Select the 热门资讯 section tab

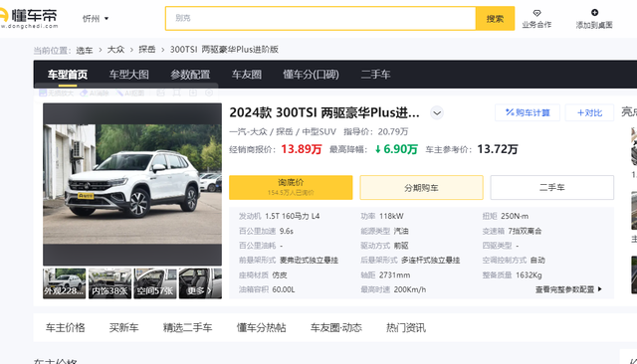pos(406,327)
